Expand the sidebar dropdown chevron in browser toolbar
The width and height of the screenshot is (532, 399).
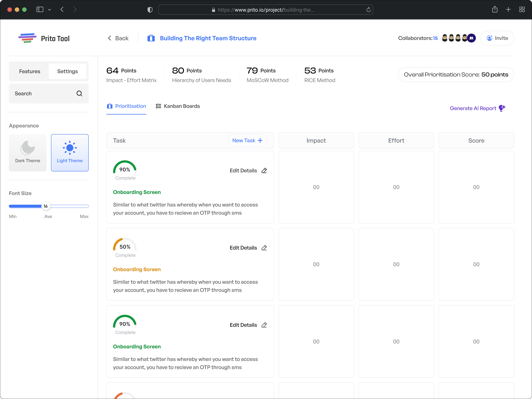coord(50,10)
